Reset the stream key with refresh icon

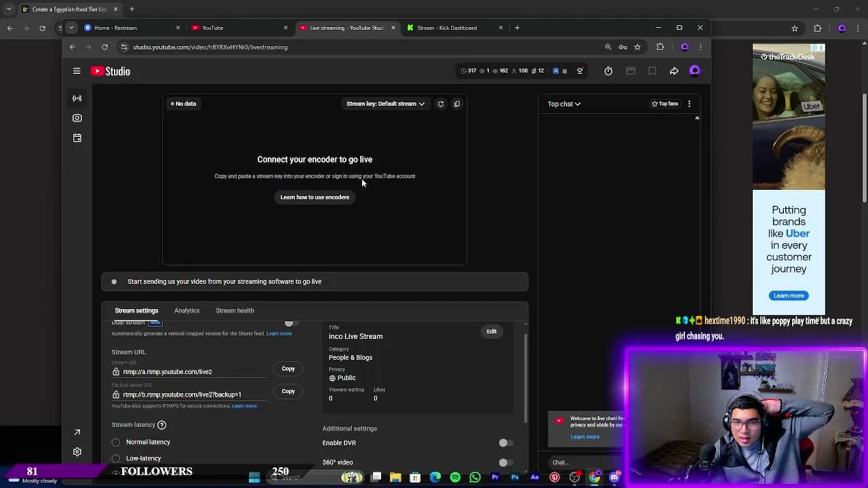441,104
